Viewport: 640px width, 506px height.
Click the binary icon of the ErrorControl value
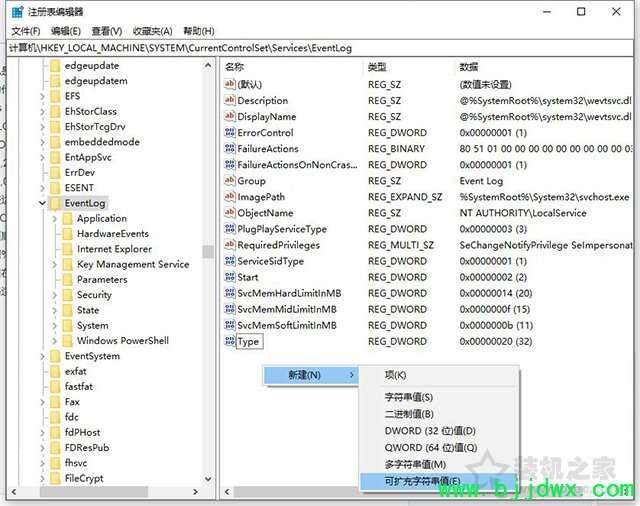click(x=230, y=132)
